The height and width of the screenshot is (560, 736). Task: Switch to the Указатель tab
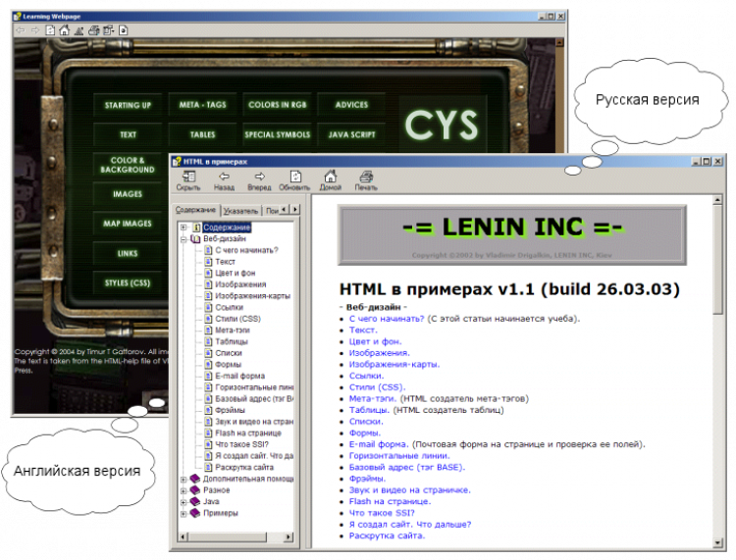[240, 211]
